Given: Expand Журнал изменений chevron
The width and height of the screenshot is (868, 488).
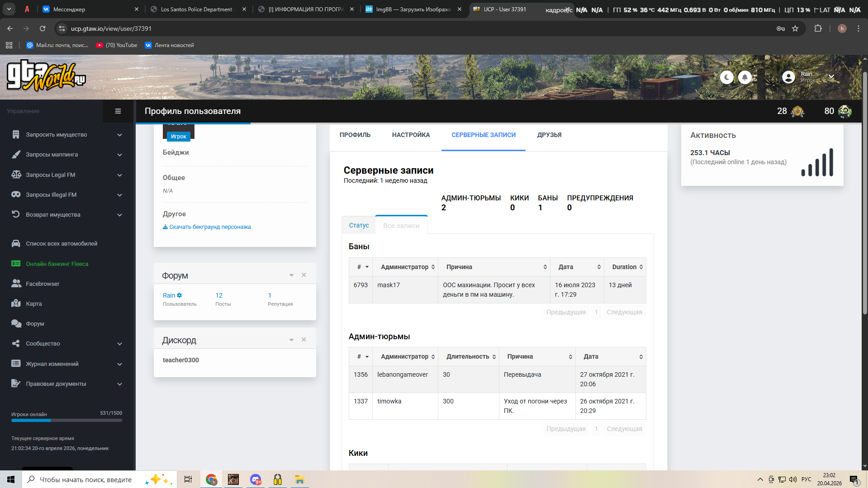Looking at the screenshot, I should coord(119,364).
